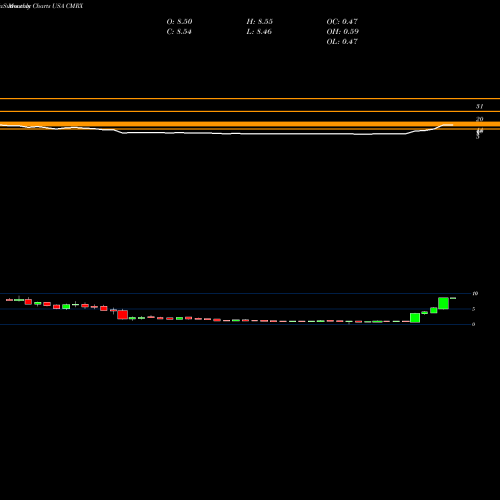Click the high price value "H: 8.55"
The image size is (500, 500).
(260, 21)
